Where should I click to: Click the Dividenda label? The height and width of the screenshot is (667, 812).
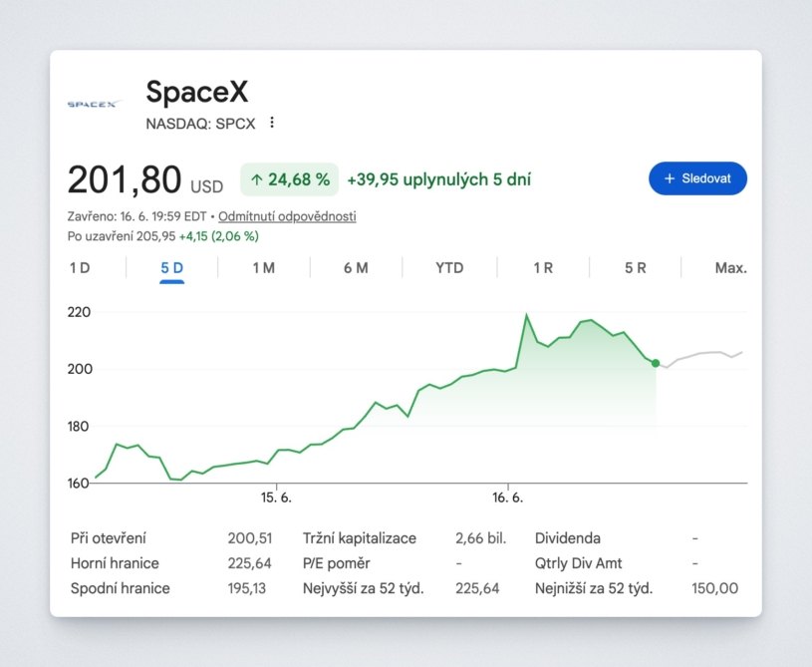pyautogui.click(x=568, y=538)
